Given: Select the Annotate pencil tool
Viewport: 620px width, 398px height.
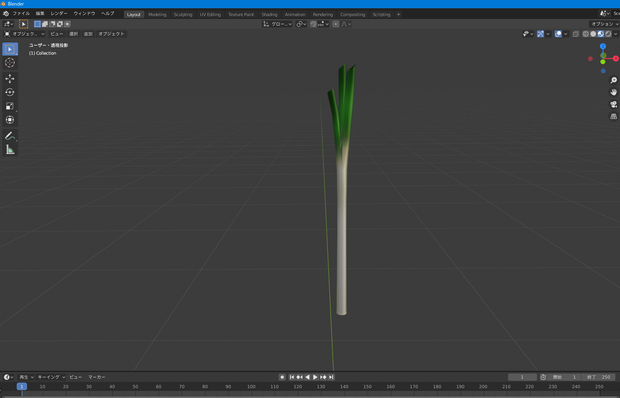Looking at the screenshot, I should point(10,136).
